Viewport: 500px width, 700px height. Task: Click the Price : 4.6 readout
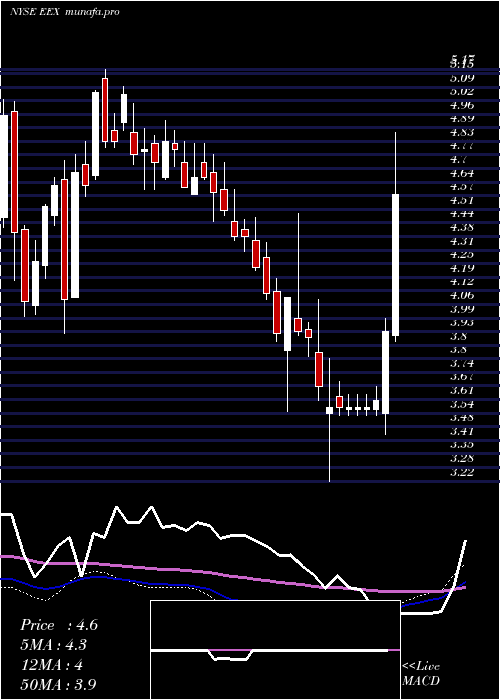tap(59, 625)
